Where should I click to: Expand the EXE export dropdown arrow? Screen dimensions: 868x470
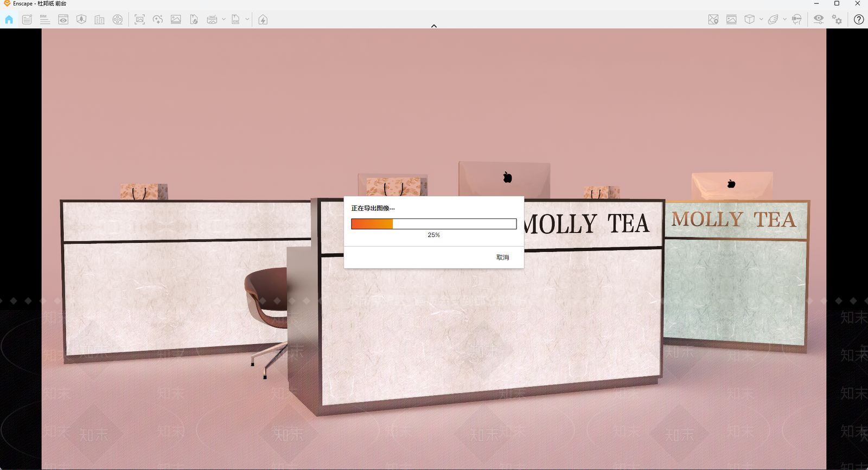coord(247,20)
